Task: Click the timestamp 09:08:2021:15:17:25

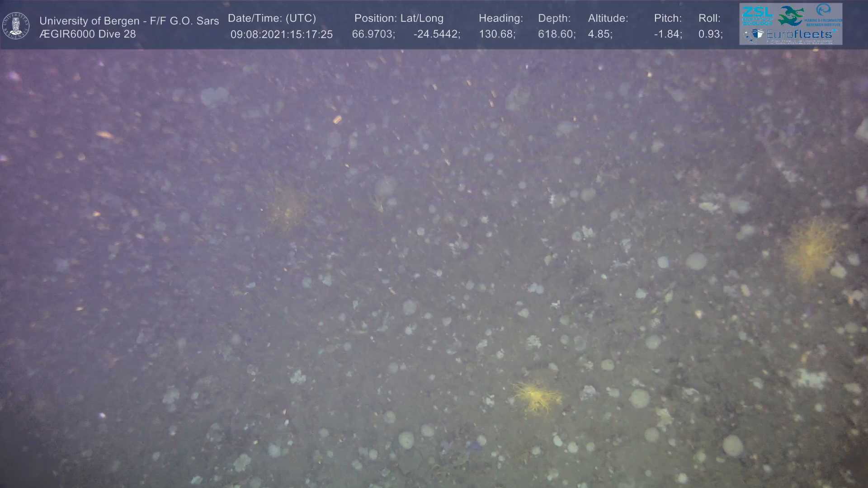Action: click(x=281, y=35)
